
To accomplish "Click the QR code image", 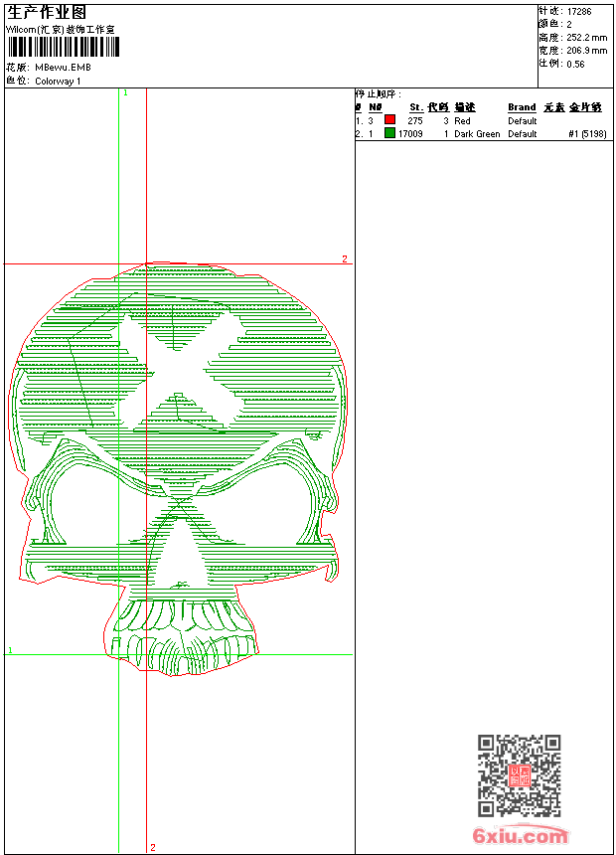I will point(519,775).
